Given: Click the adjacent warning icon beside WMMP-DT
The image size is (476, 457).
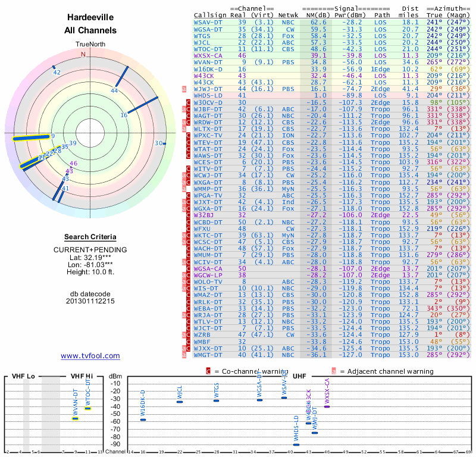Looking at the screenshot, I should click(x=184, y=189).
